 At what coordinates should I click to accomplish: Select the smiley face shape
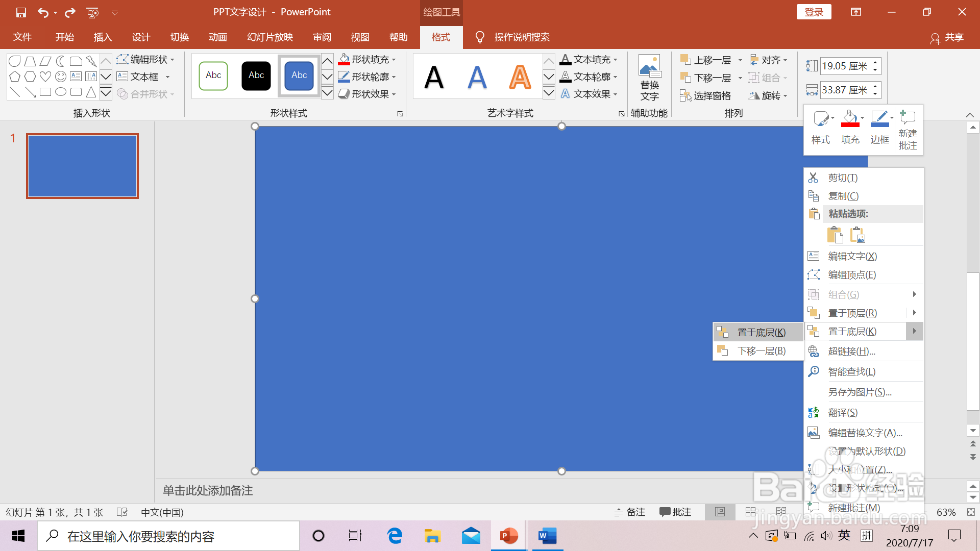61,77
